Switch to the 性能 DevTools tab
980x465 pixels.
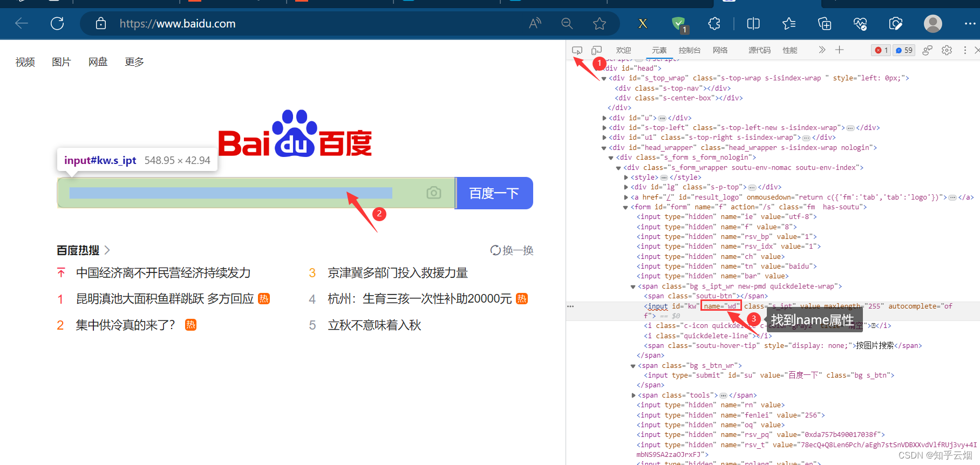coord(790,50)
